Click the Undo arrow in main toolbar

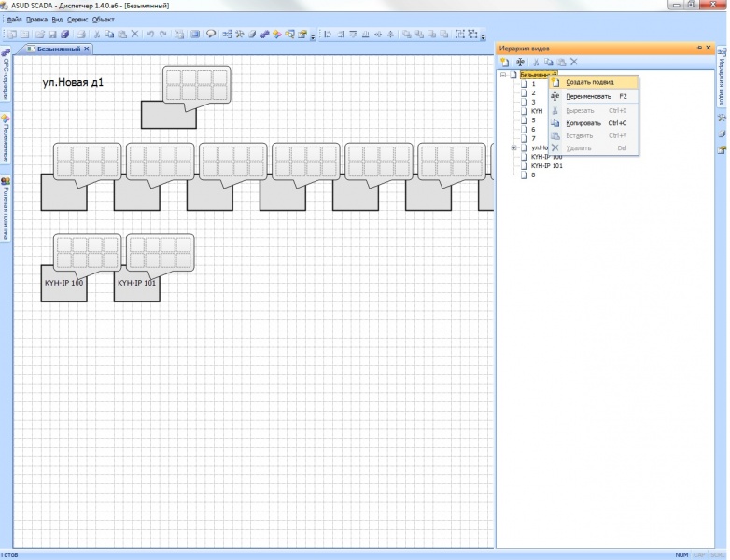(x=150, y=35)
